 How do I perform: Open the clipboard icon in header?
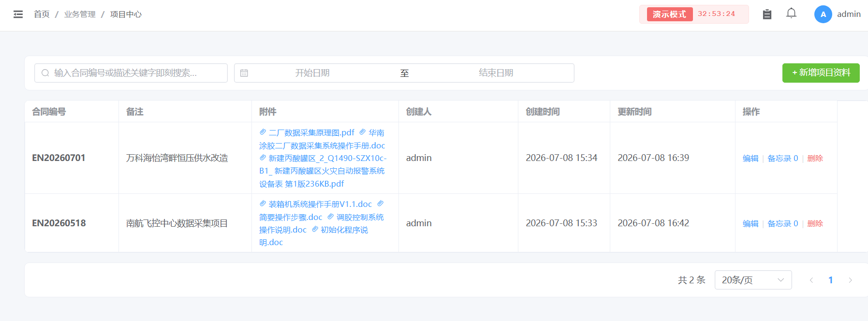pyautogui.click(x=767, y=15)
